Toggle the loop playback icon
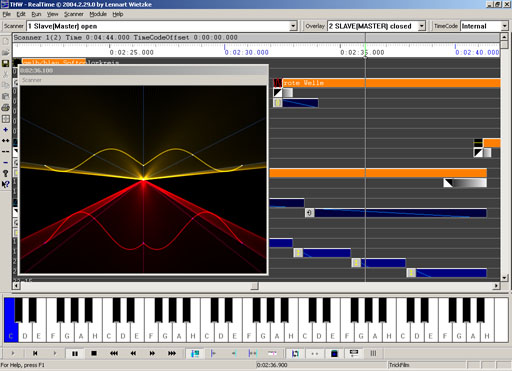 coord(295,353)
